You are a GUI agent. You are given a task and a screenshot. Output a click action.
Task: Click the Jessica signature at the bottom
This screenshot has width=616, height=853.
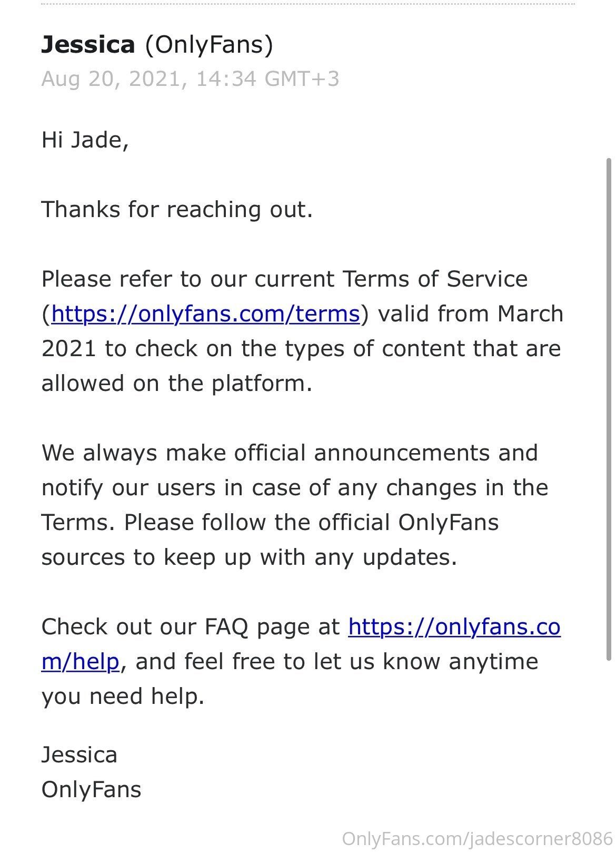tap(80, 755)
